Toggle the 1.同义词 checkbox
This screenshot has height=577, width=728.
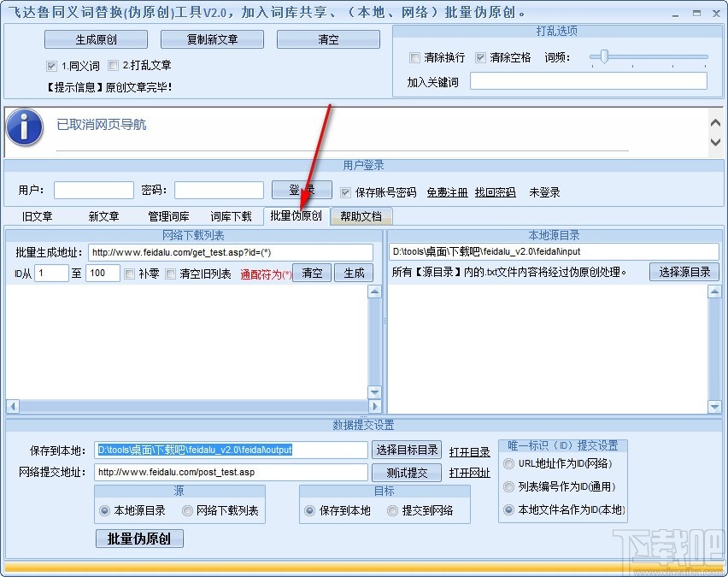pos(51,66)
